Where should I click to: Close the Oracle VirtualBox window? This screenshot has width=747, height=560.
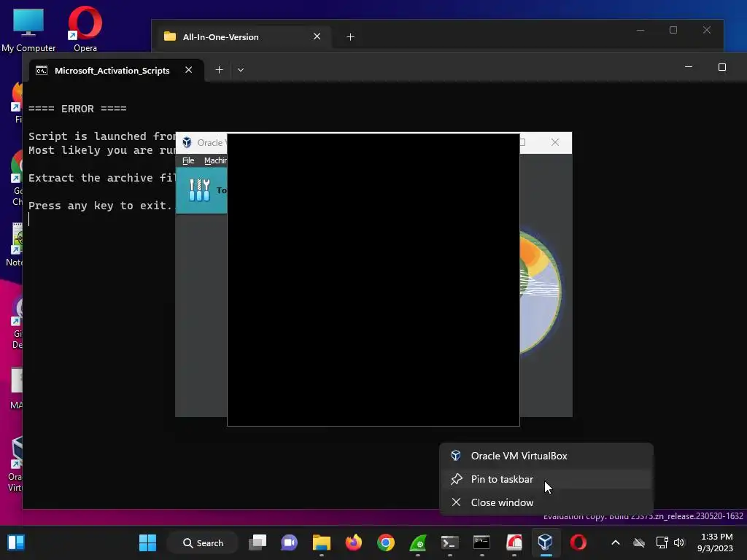tap(555, 142)
